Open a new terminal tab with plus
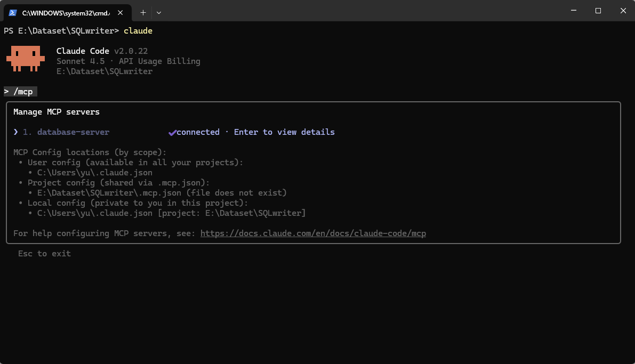Image resolution: width=635 pixels, height=364 pixels. tap(143, 13)
